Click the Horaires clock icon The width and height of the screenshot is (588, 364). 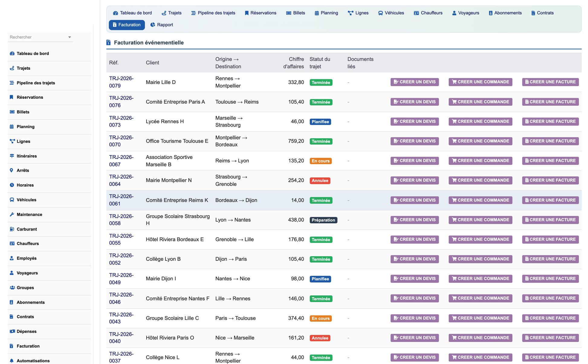[x=12, y=185]
